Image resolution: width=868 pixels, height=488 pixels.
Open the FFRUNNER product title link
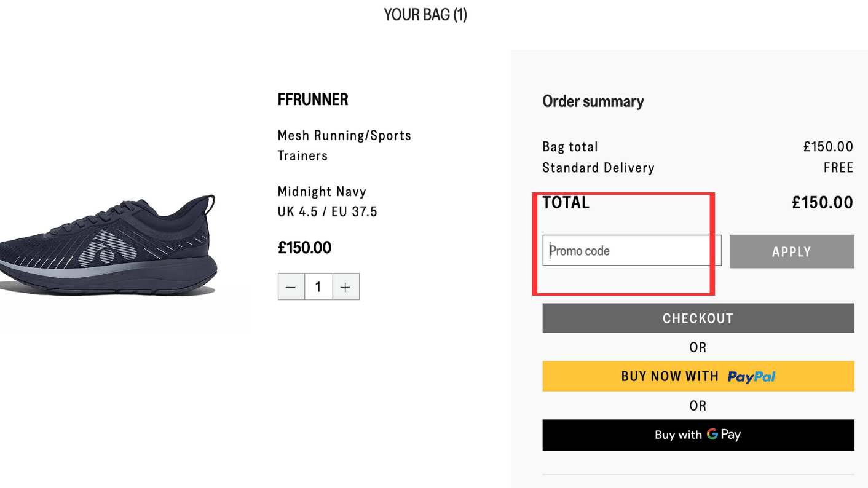click(312, 99)
